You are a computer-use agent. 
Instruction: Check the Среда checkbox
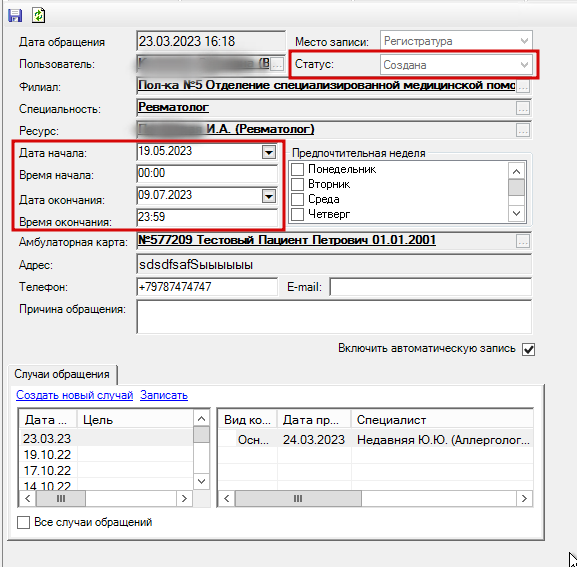click(x=297, y=199)
